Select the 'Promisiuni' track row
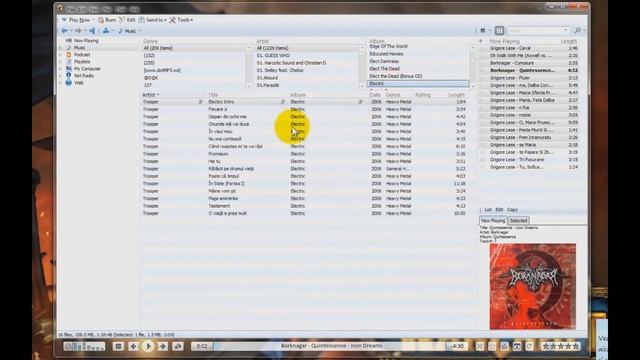This screenshot has width=640, height=360. pyautogui.click(x=304, y=154)
